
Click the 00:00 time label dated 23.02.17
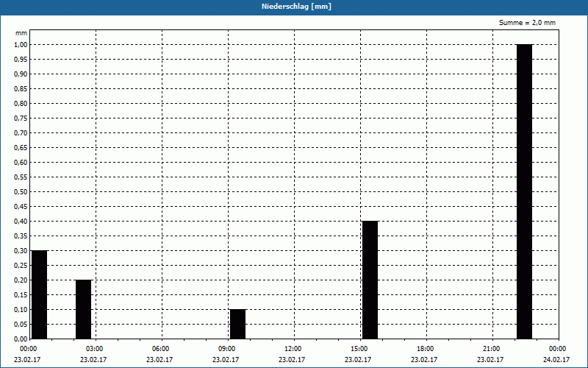(x=28, y=349)
